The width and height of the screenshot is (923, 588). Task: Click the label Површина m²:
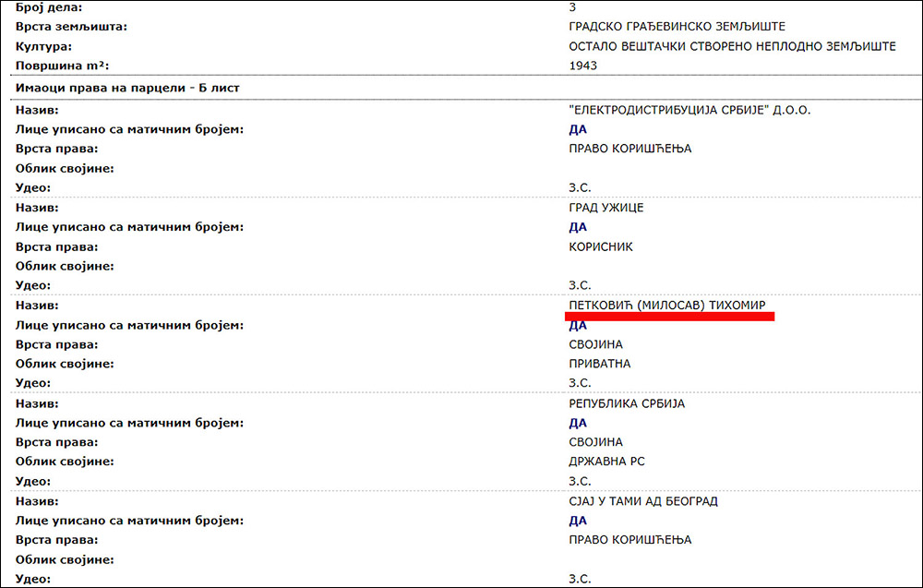pyautogui.click(x=63, y=66)
